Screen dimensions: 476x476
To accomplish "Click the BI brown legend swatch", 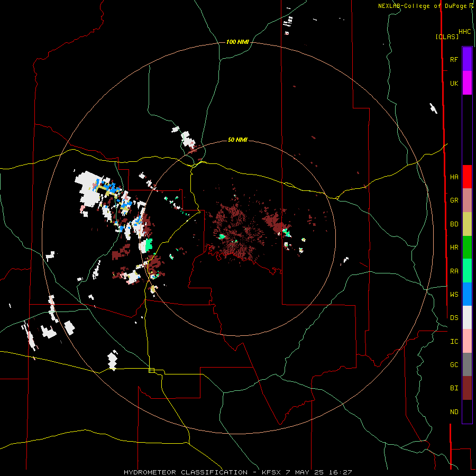I will 467,388.
